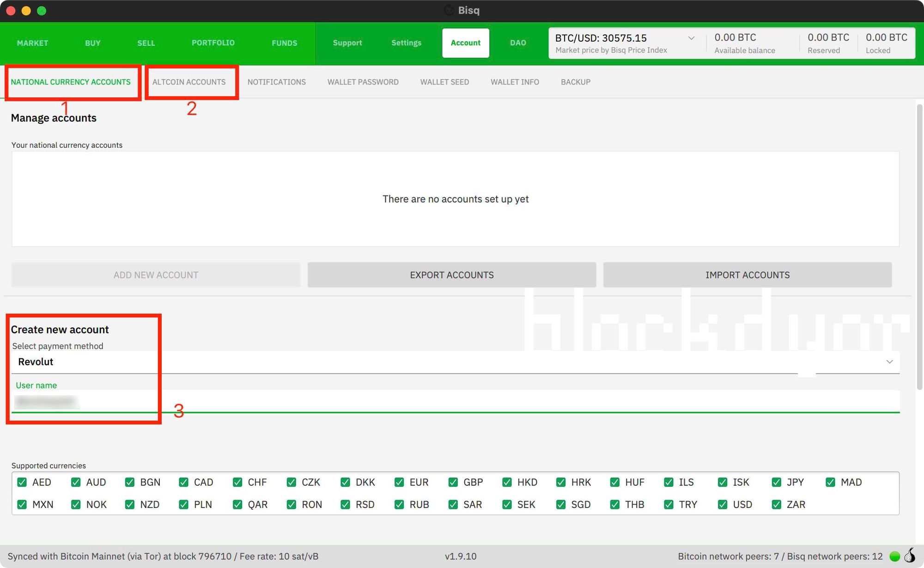Click the Settings navigation icon
The image size is (924, 568).
406,43
